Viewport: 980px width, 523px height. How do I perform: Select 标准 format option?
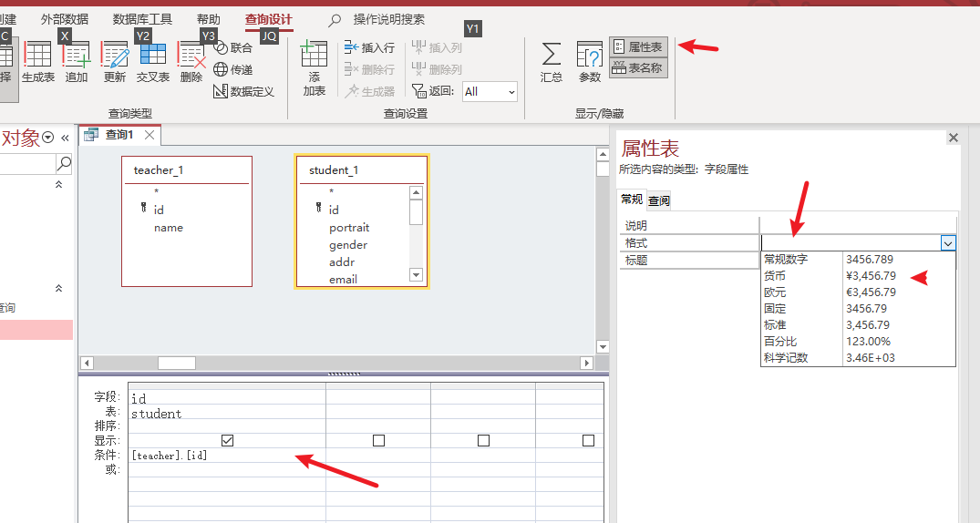click(858, 325)
